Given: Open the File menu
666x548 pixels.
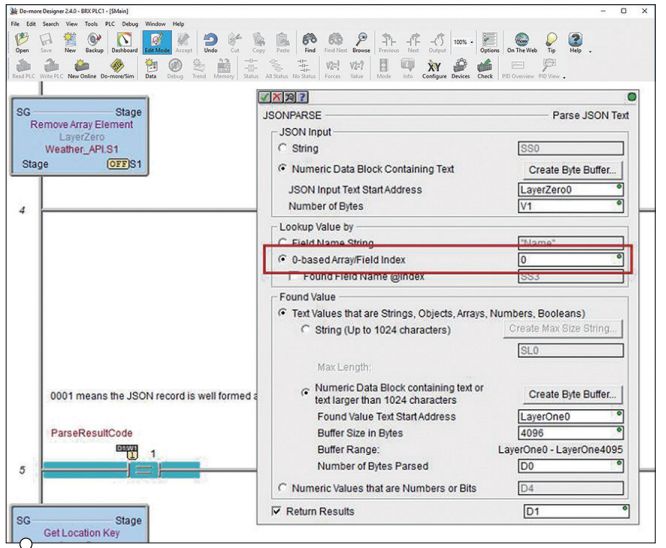Looking at the screenshot, I should 15,24.
